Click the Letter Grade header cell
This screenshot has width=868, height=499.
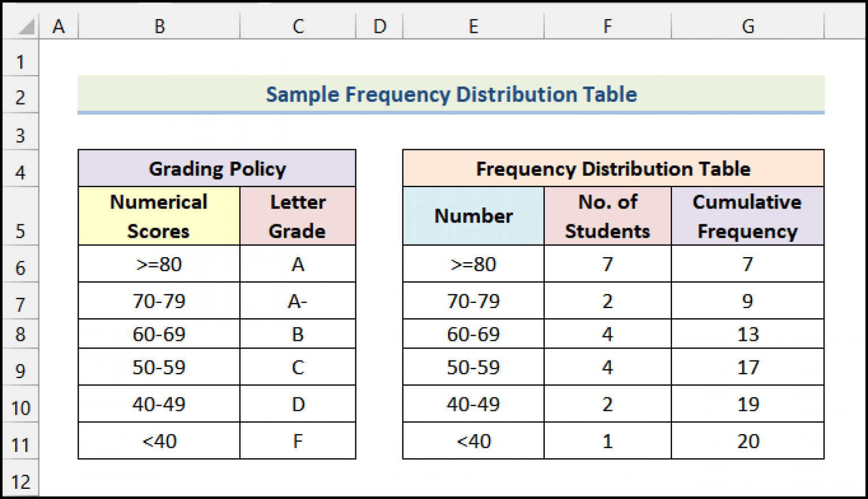(x=298, y=216)
